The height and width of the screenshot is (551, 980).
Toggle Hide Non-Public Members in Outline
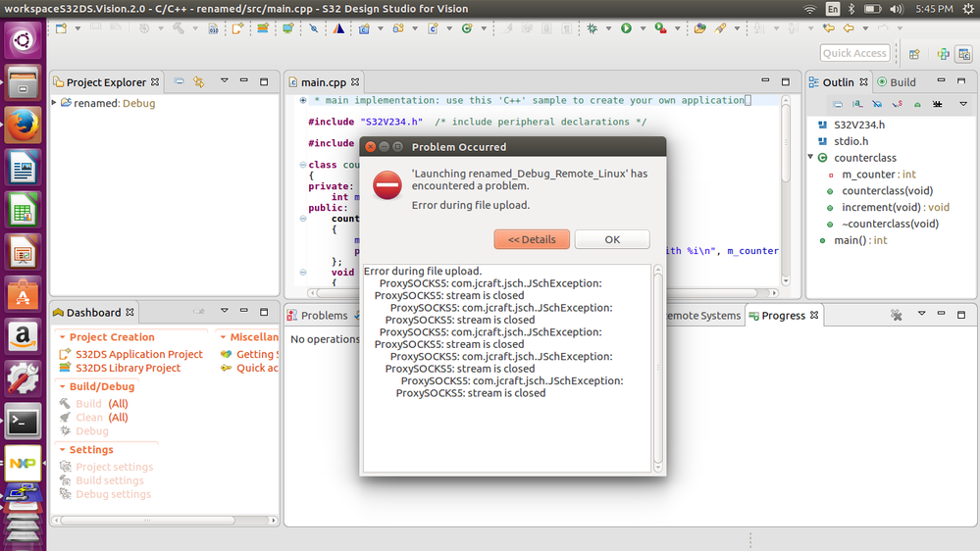[x=917, y=104]
